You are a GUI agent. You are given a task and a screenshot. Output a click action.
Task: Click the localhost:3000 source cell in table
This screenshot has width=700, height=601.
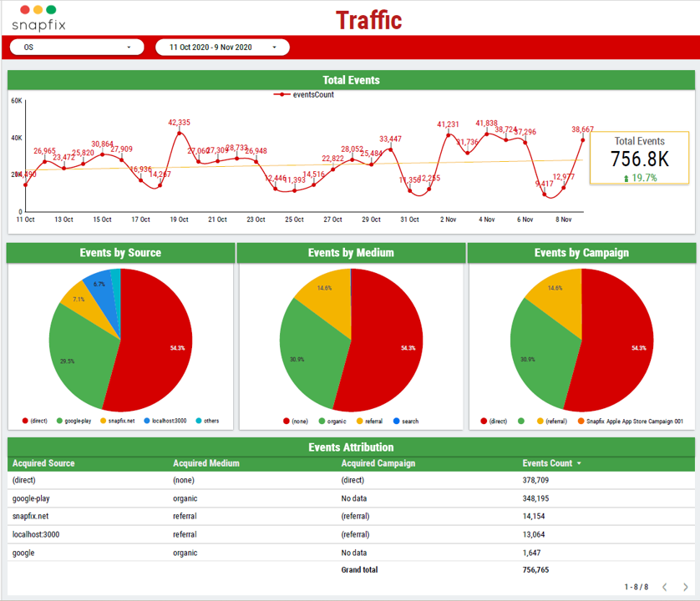[36, 534]
